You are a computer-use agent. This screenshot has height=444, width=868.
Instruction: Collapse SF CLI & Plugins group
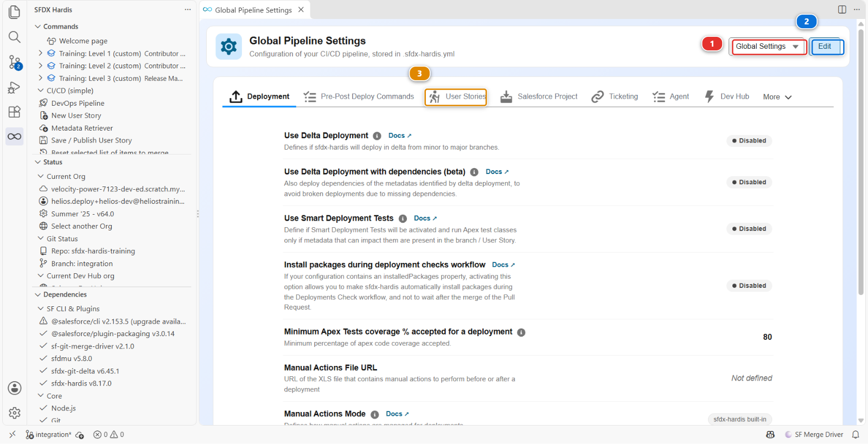[41, 308]
